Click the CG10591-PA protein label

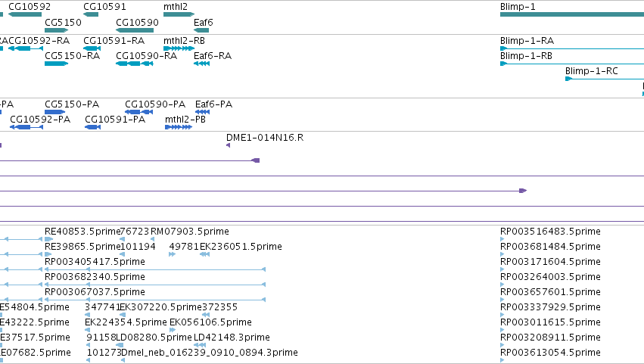coord(115,120)
